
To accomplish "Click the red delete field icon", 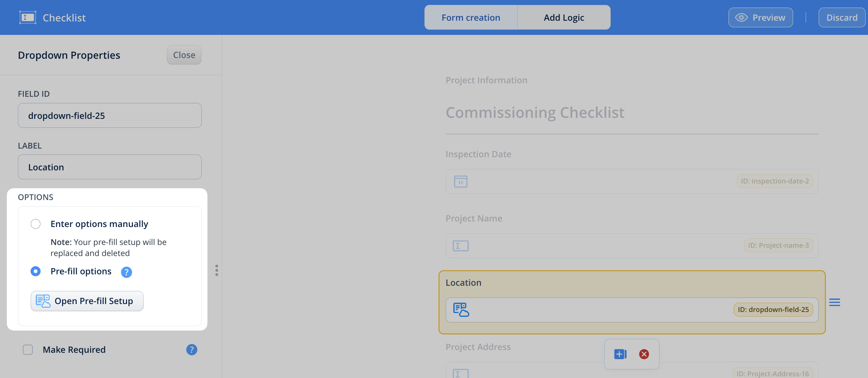I will (x=644, y=354).
